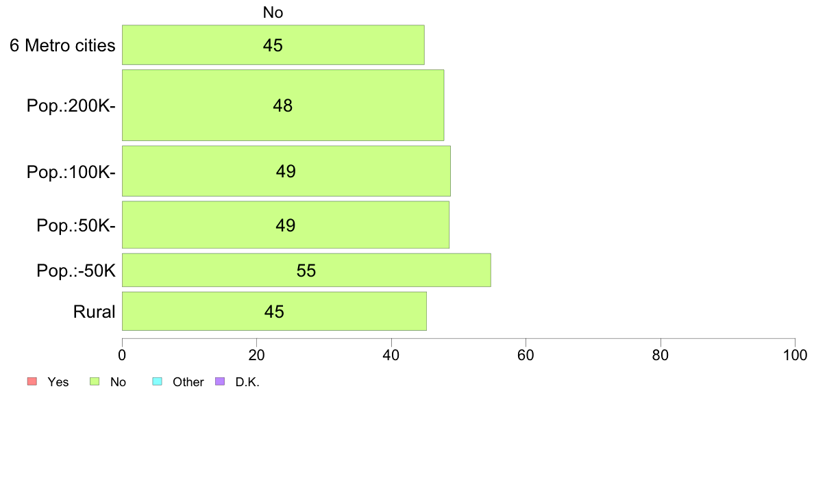Screen dimensions: 814x504
Task: Click the No column header label
Action: point(273,12)
